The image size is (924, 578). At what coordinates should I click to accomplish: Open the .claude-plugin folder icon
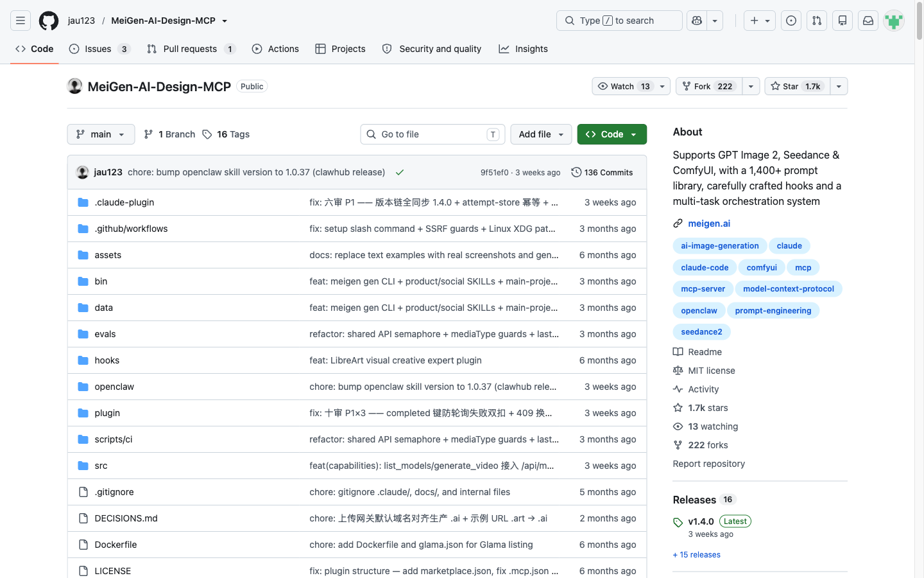83,202
